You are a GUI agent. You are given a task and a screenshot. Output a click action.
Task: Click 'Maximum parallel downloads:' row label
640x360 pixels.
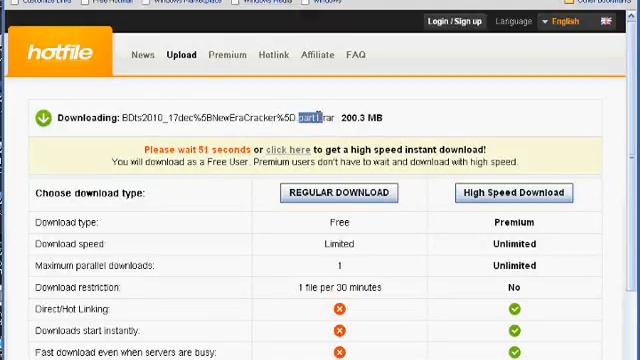[x=95, y=266]
